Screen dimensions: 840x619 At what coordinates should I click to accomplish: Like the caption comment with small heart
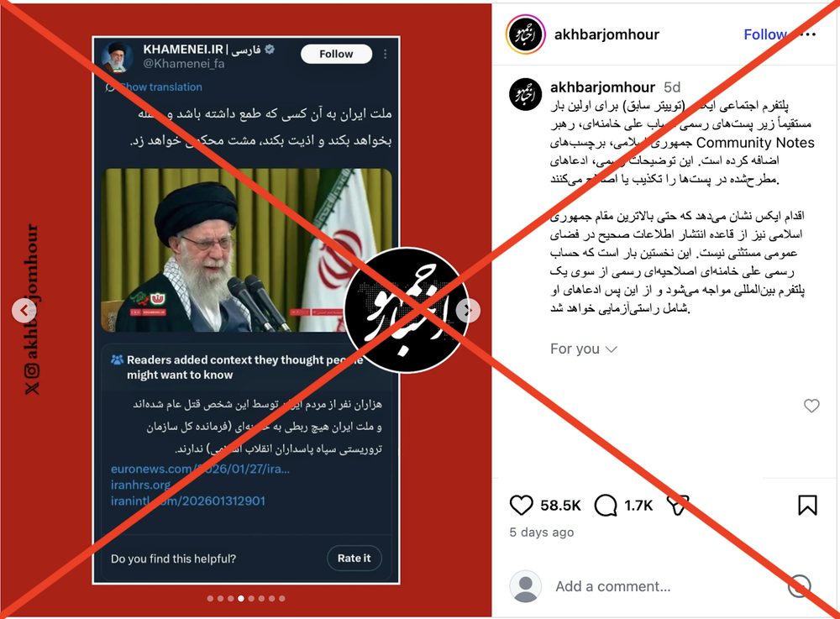tap(811, 406)
